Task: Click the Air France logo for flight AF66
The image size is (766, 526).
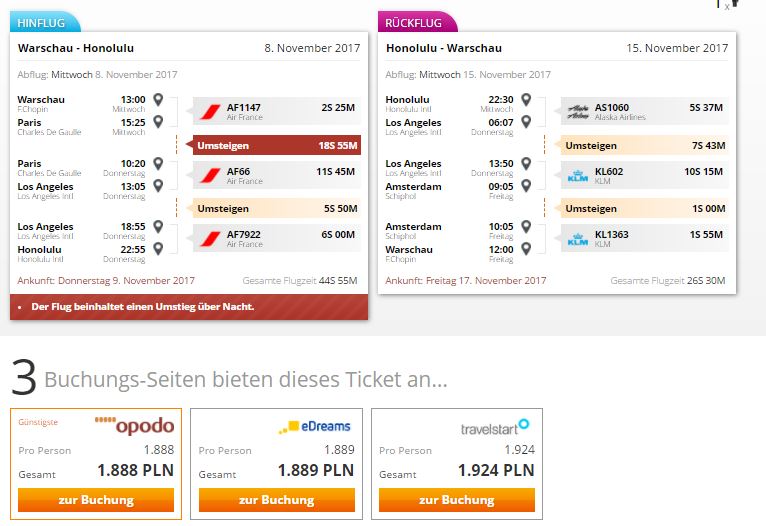Action: [210, 175]
